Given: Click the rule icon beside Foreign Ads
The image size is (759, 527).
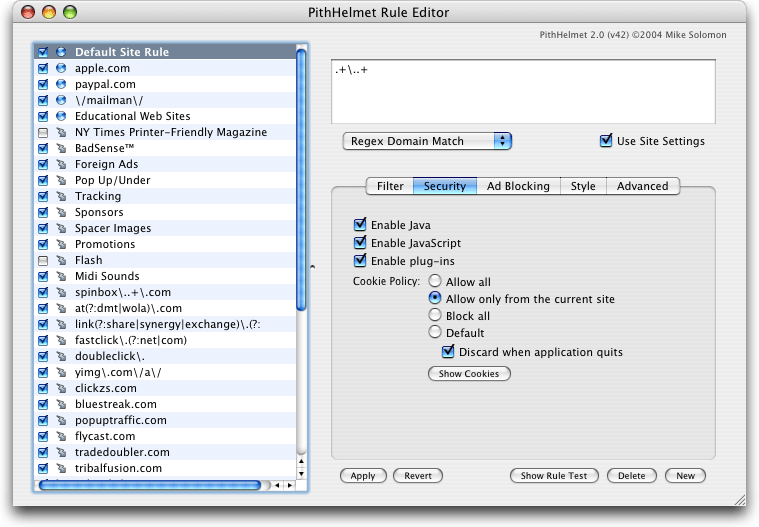Looking at the screenshot, I should point(61,164).
